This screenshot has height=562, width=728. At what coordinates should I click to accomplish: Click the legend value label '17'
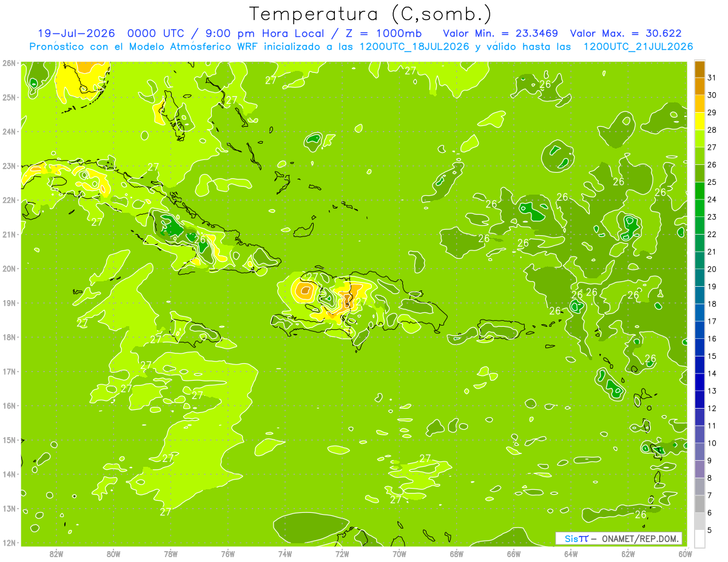712,321
